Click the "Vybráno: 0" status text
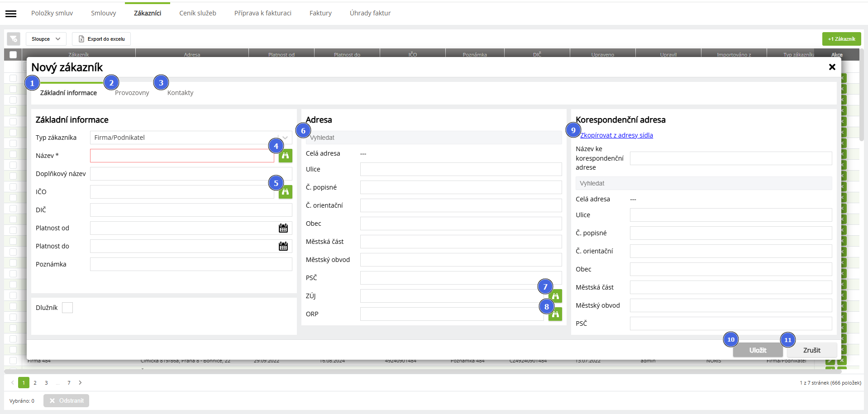 (22, 401)
